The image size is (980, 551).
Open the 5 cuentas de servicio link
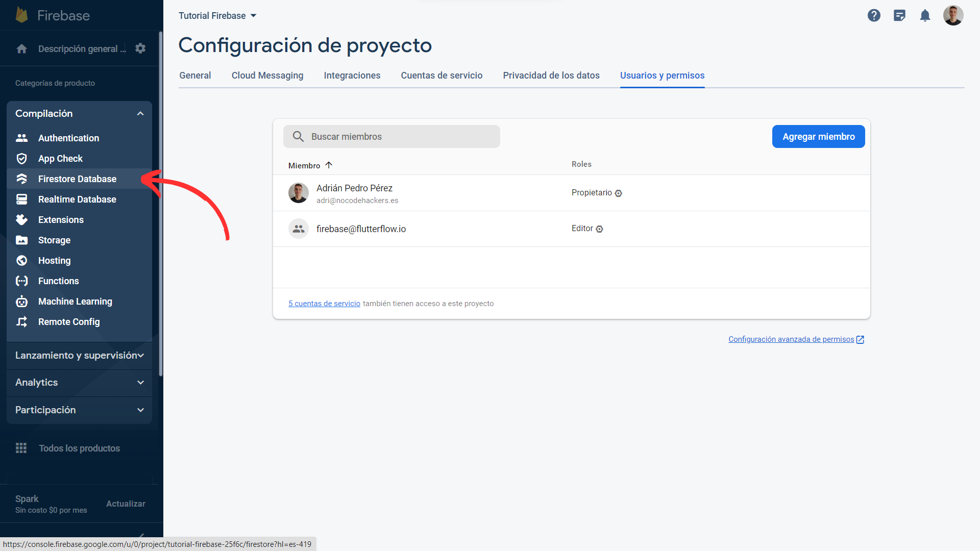click(x=324, y=303)
